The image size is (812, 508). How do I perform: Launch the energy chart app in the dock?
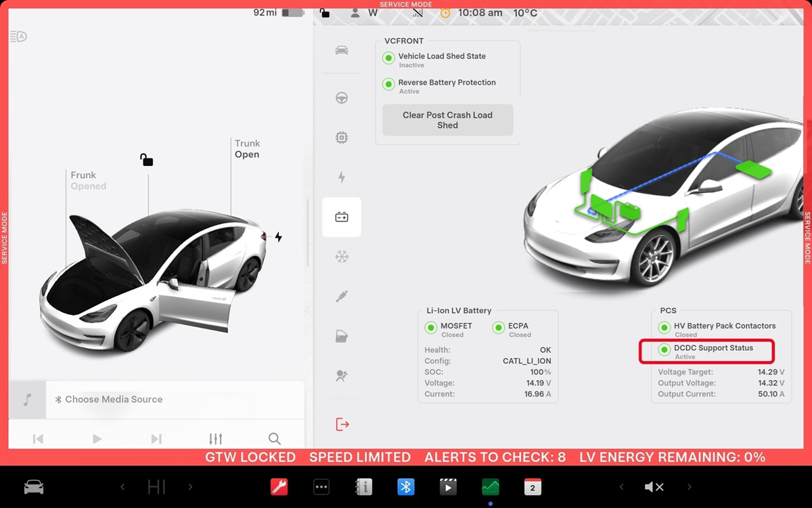coord(490,487)
